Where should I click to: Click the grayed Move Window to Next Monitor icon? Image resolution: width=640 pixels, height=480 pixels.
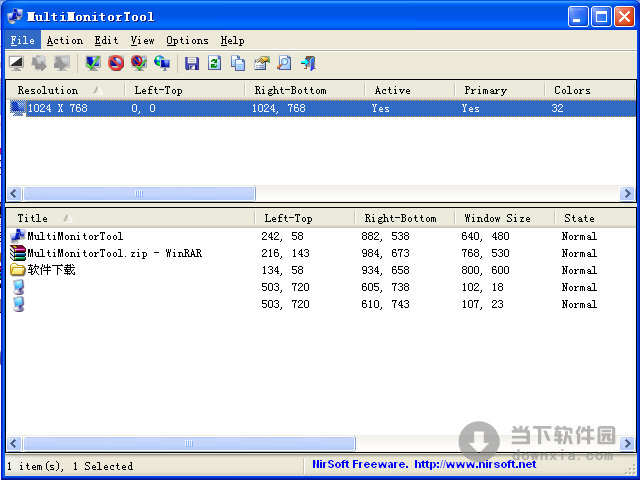coord(39,63)
